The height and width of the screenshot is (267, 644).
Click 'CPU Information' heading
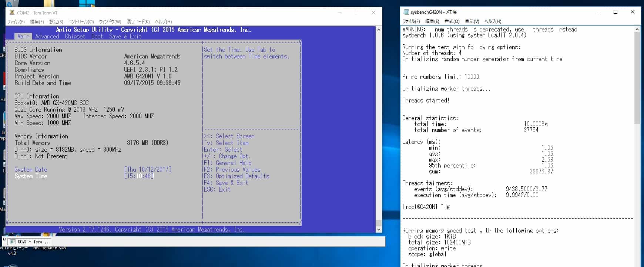(x=37, y=96)
